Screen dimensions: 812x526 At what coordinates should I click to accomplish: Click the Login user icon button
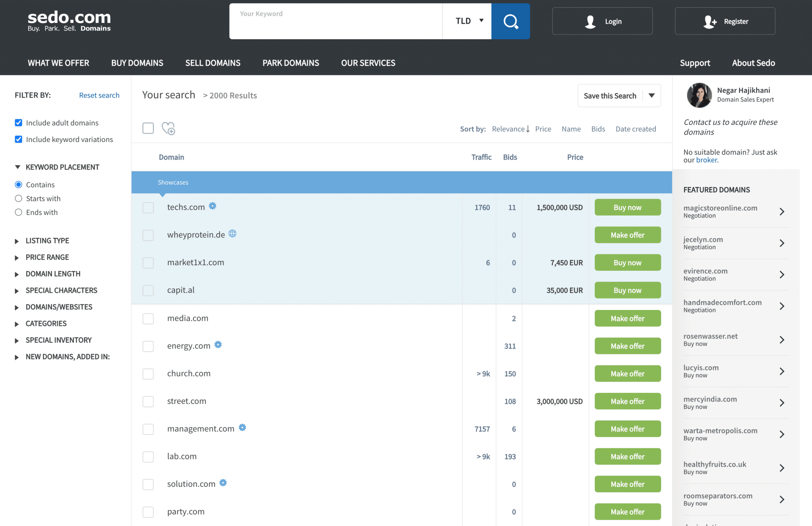pos(602,21)
